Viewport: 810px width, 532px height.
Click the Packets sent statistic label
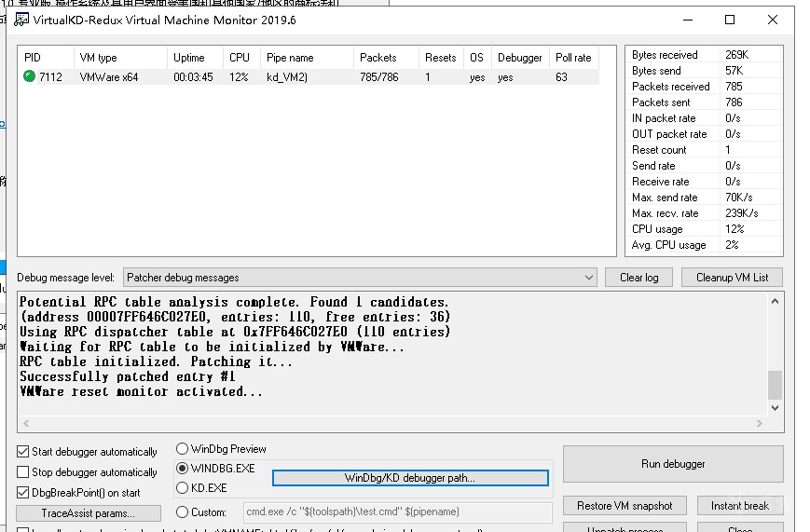click(x=661, y=102)
